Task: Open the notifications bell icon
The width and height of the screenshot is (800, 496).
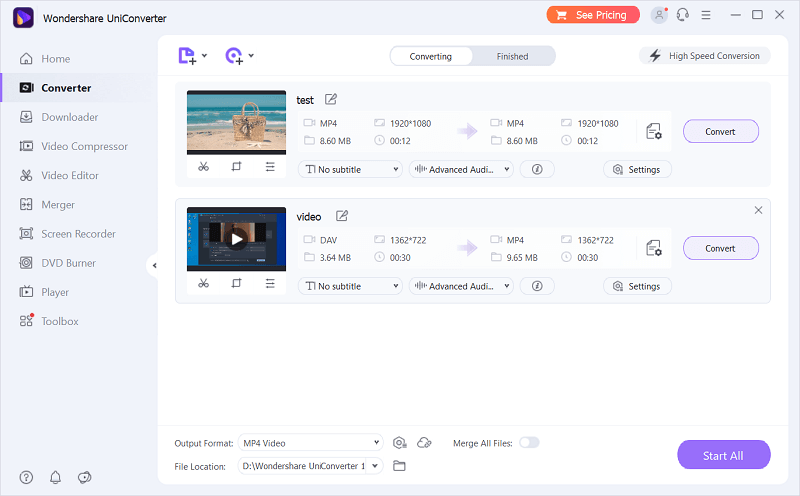Action: pyautogui.click(x=55, y=477)
